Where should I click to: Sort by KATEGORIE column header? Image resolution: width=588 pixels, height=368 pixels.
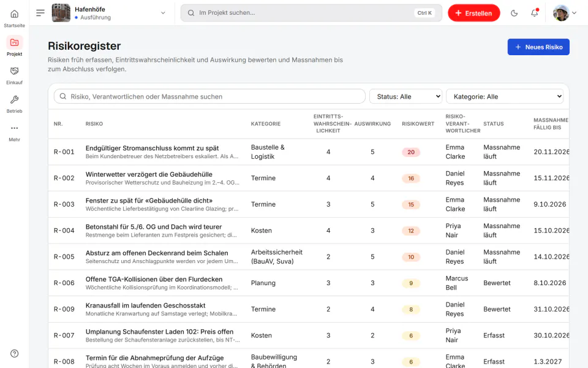(265, 123)
